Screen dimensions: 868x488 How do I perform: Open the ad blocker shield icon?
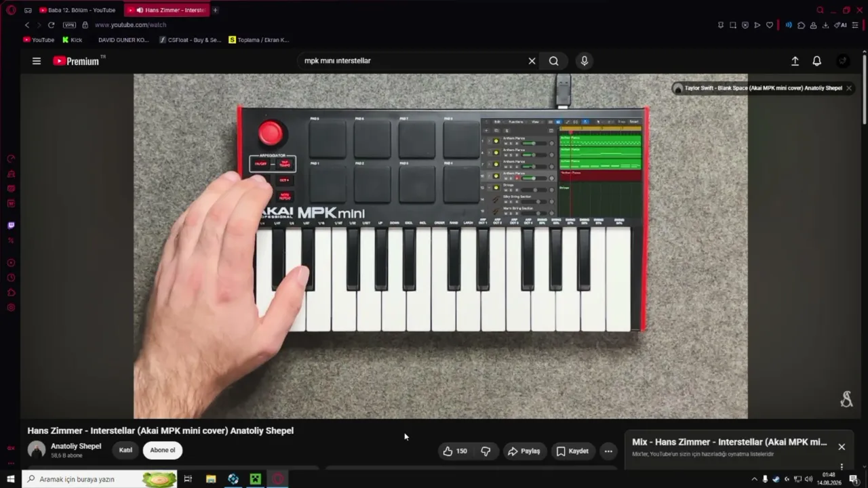coord(745,25)
